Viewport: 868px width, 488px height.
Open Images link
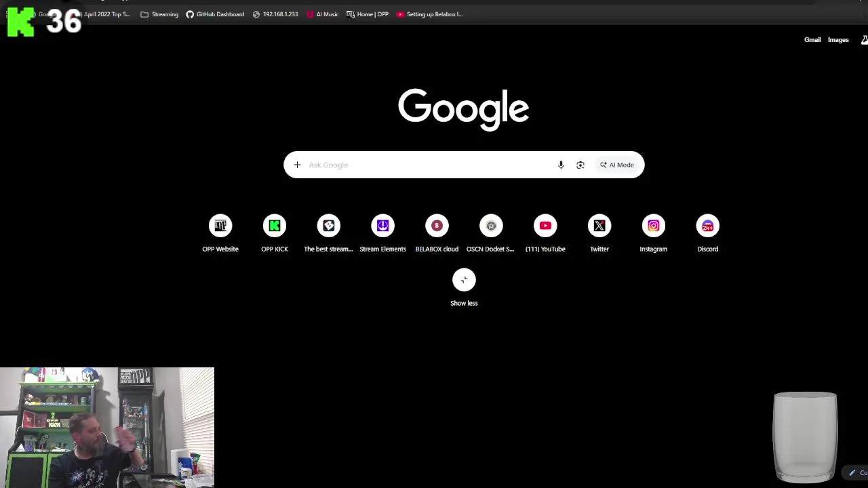[838, 40]
